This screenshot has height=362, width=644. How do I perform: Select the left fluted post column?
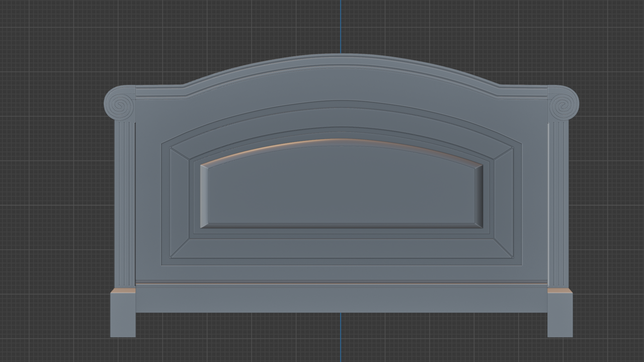[127, 201]
